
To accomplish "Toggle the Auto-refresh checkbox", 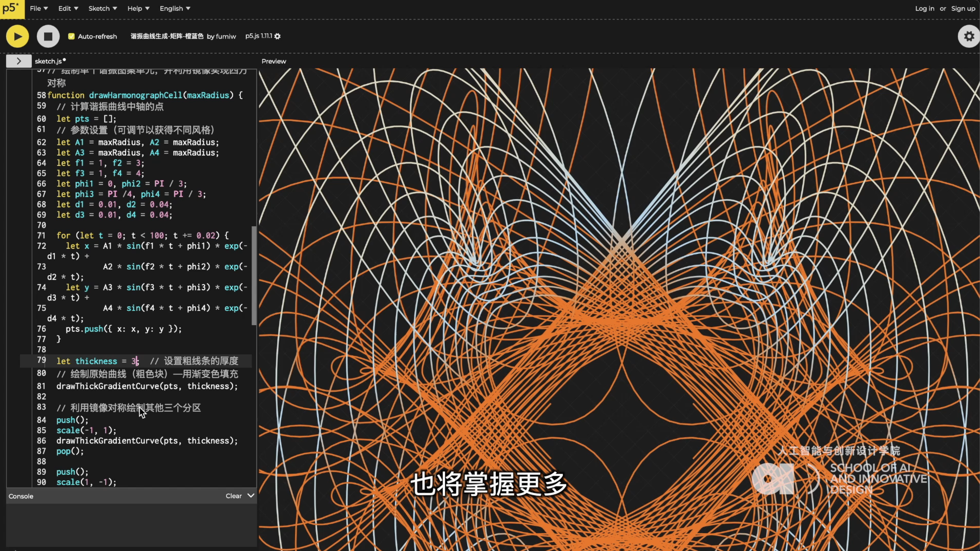I will tap(72, 36).
